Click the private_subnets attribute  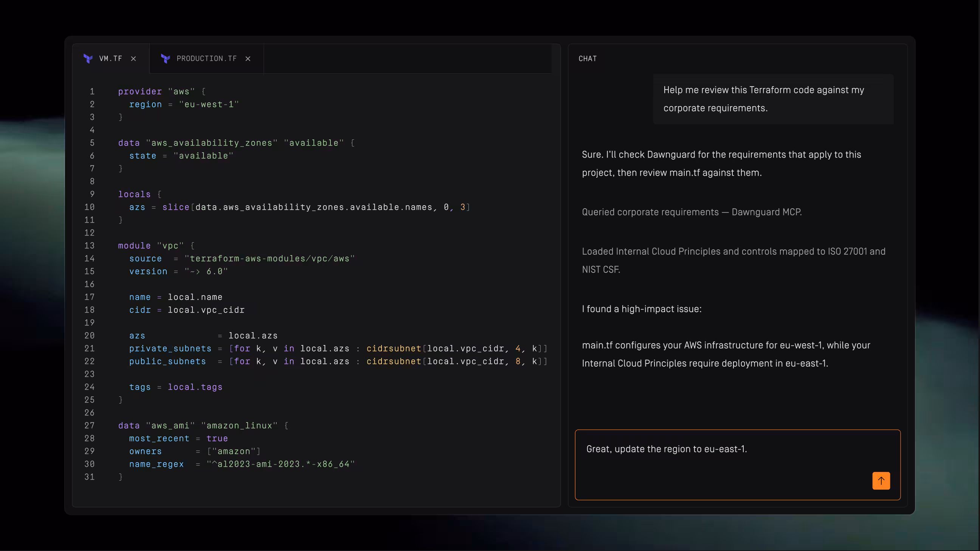[170, 349]
